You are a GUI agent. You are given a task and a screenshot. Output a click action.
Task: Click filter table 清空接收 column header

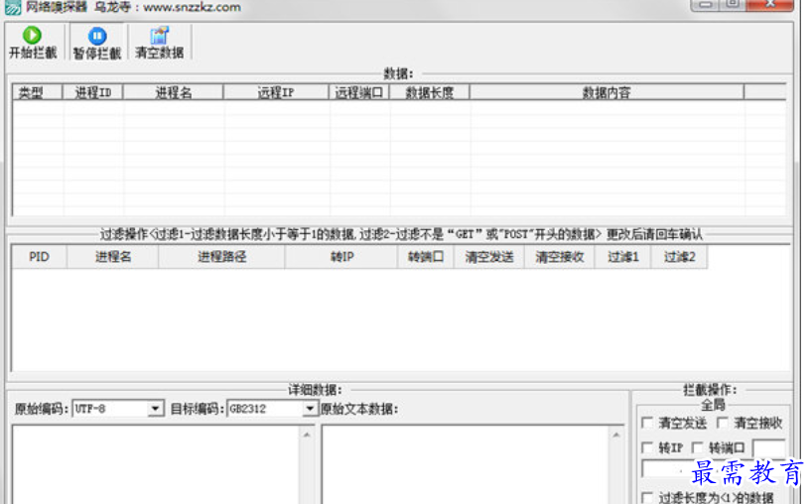point(559,257)
